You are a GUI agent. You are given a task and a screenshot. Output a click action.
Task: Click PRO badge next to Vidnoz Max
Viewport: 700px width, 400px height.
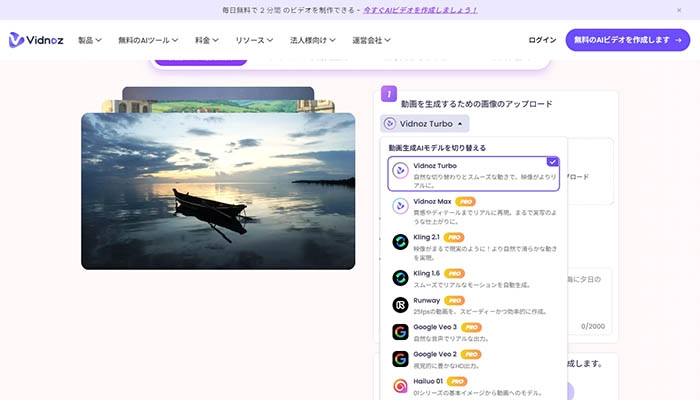[466, 202]
